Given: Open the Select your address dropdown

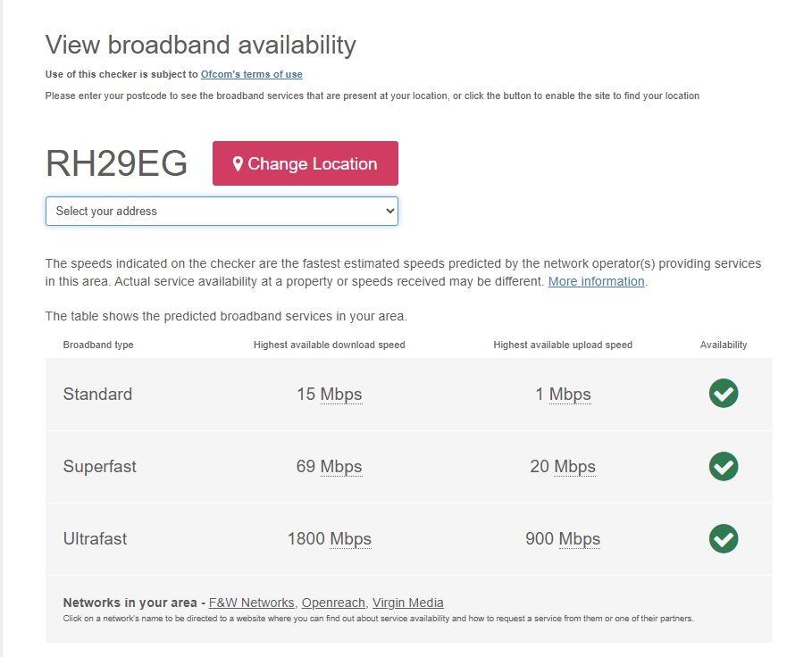Looking at the screenshot, I should 222,211.
